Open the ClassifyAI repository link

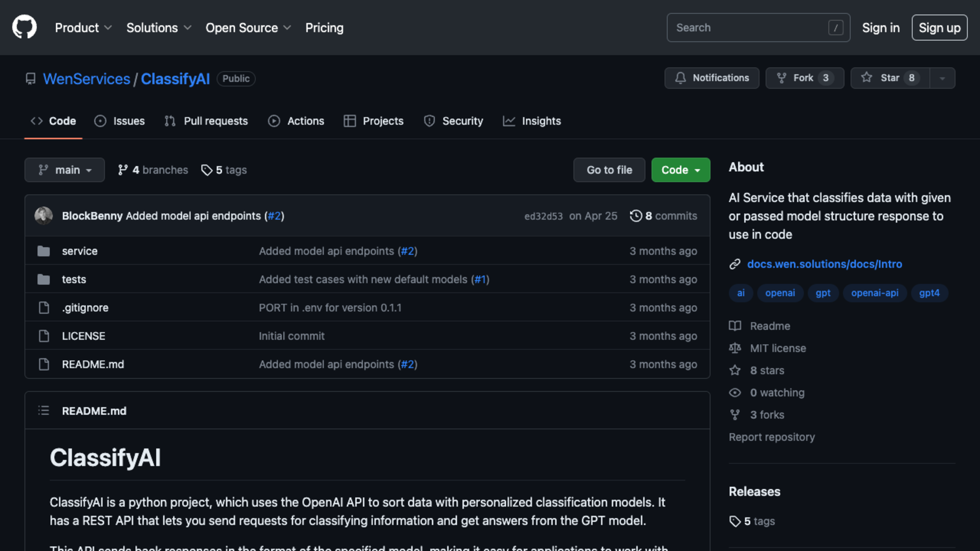coord(175,79)
